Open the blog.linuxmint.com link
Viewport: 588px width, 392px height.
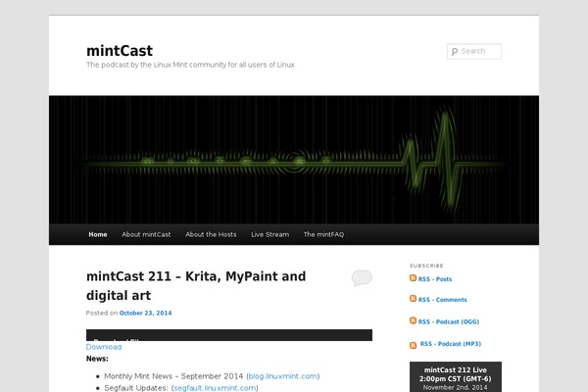(283, 376)
